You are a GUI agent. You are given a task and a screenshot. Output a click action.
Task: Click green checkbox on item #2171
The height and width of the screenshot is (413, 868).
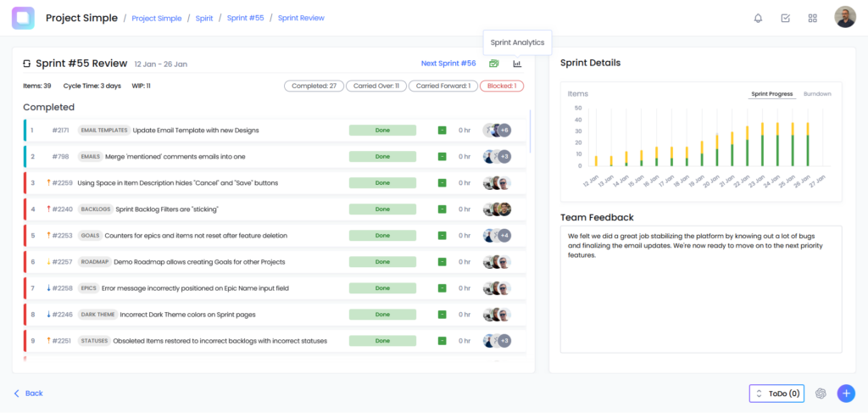point(442,131)
